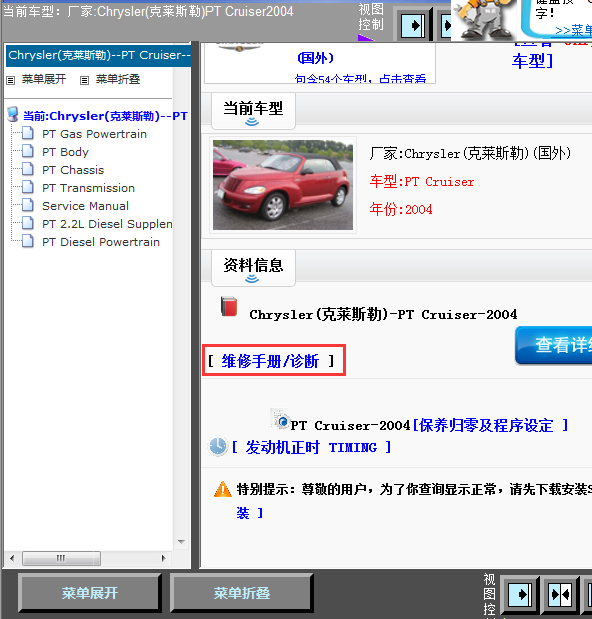Click the document icon beside PT 2.2L Diesel
The height and width of the screenshot is (619, 592).
click(28, 223)
